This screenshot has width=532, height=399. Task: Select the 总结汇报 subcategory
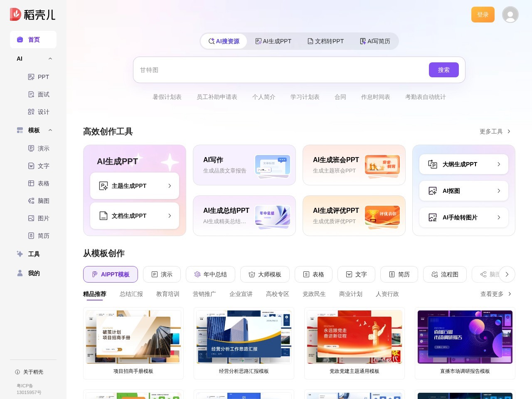[x=131, y=294]
